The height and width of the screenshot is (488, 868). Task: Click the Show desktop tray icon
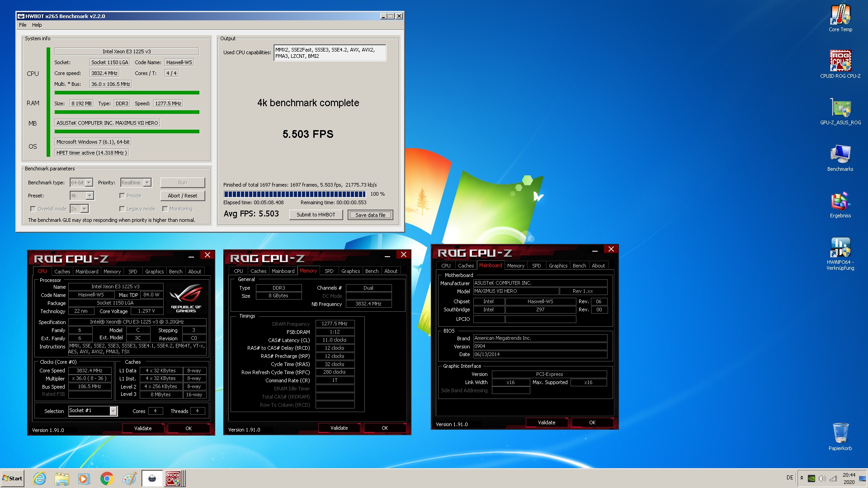[863, 479]
